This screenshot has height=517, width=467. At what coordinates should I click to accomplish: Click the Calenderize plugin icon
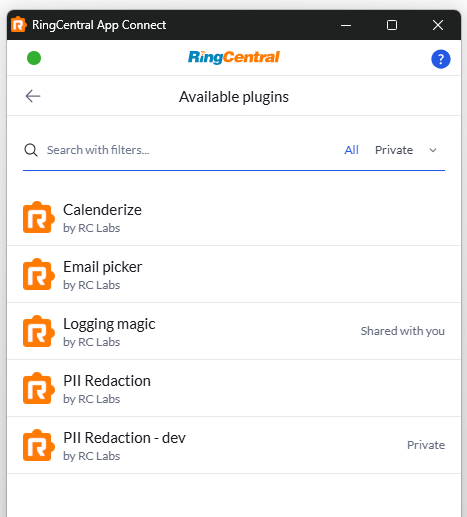(x=38, y=217)
